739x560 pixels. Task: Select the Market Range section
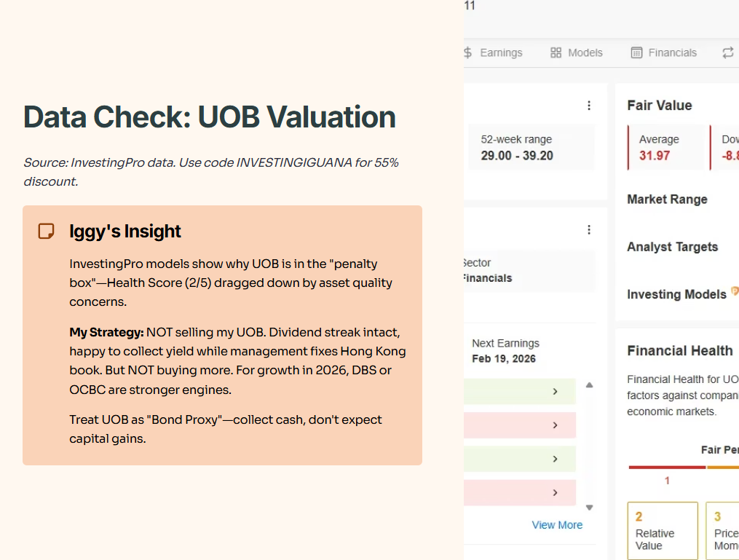tap(667, 200)
